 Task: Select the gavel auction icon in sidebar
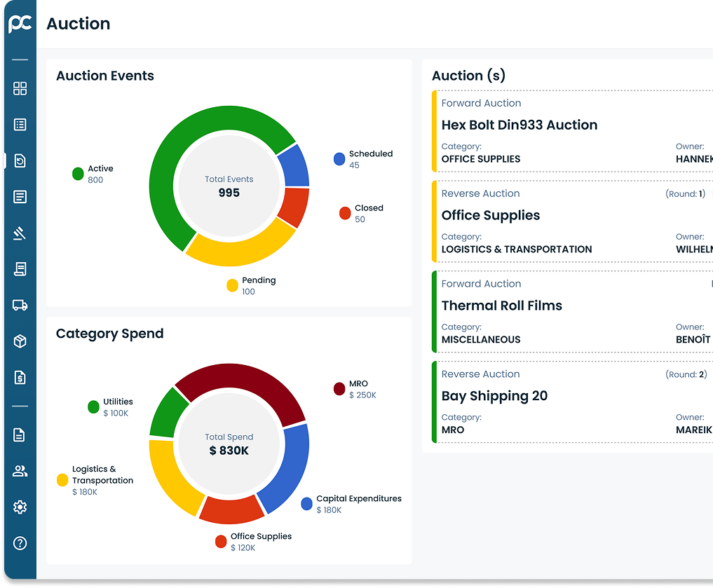[x=20, y=233]
